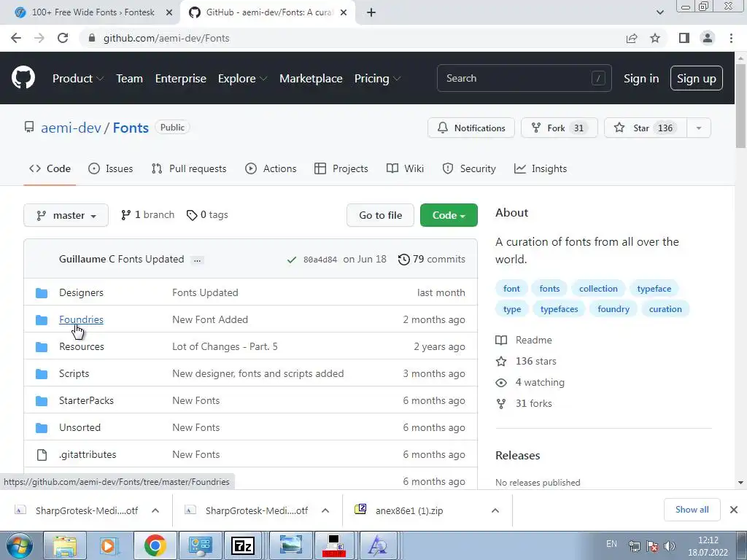Click the GitHub search field

click(524, 78)
